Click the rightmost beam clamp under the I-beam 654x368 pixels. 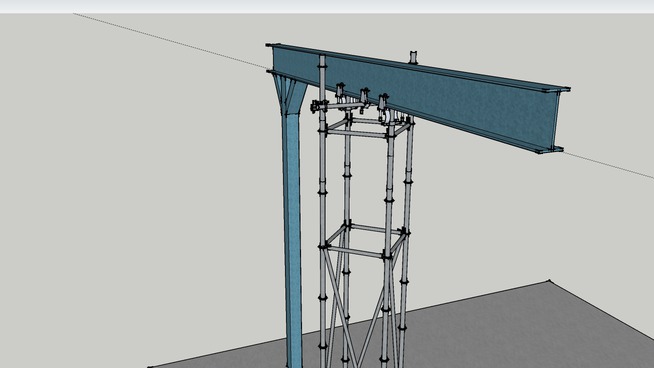pyautogui.click(x=384, y=108)
